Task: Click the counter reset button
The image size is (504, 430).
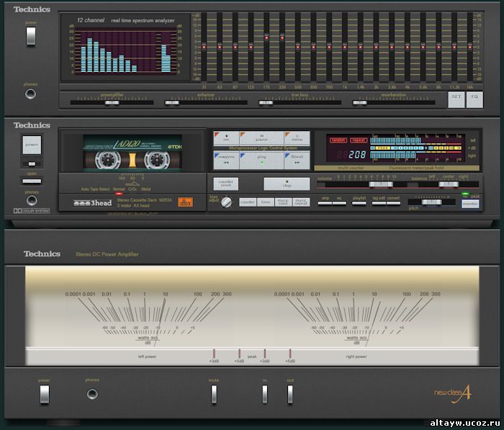Action: [x=225, y=184]
